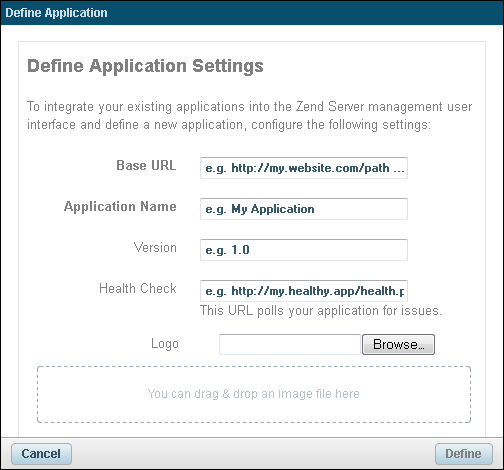Confirm with the Define button
Viewport: 504px width, 470px height.
463,454
